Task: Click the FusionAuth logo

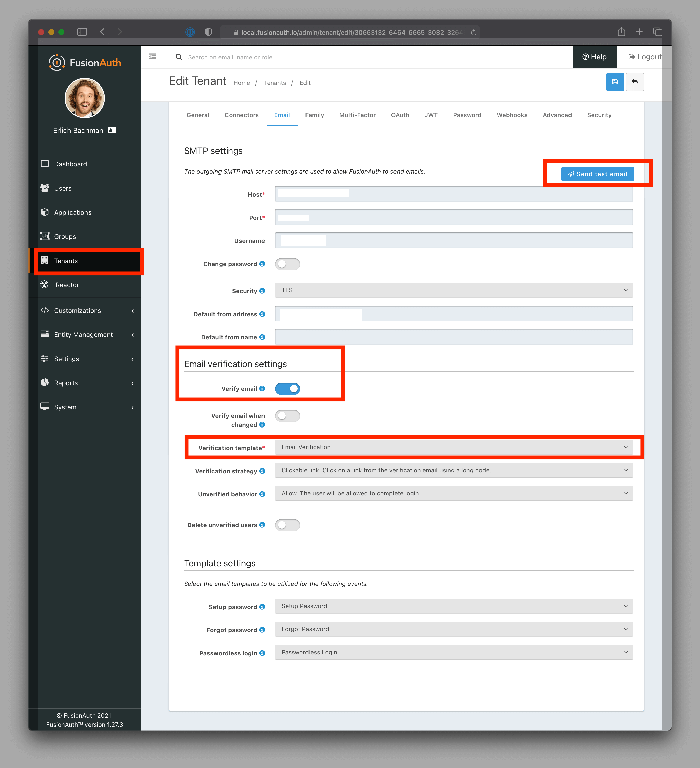Action: coord(85,62)
